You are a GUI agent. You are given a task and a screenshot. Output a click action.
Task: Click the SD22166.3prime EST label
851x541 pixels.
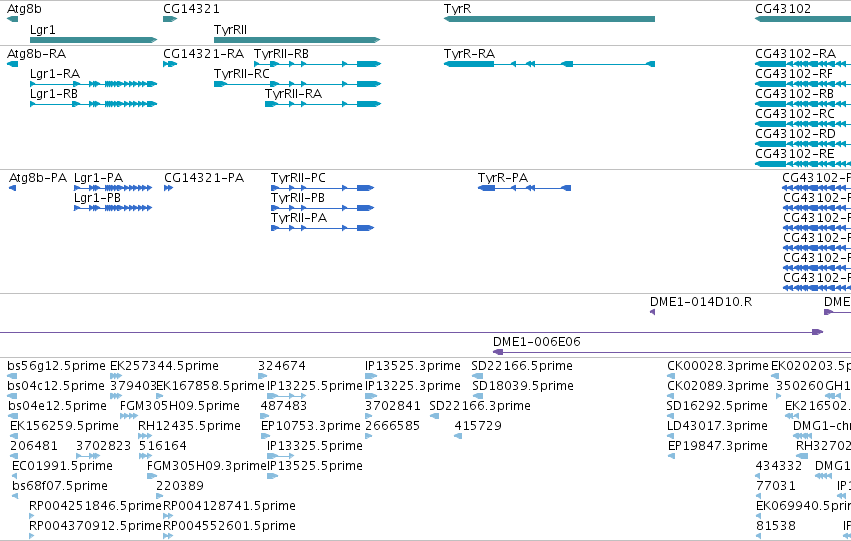click(x=480, y=406)
